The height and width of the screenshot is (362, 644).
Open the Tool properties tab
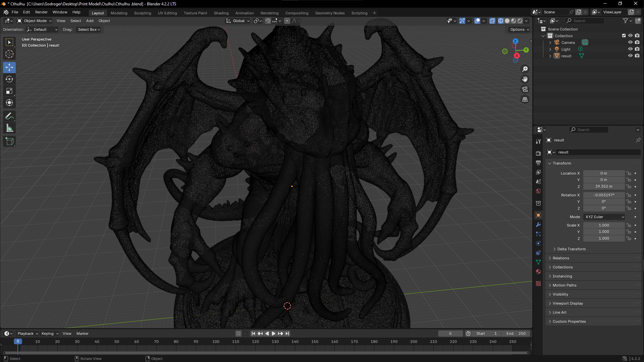(x=538, y=141)
